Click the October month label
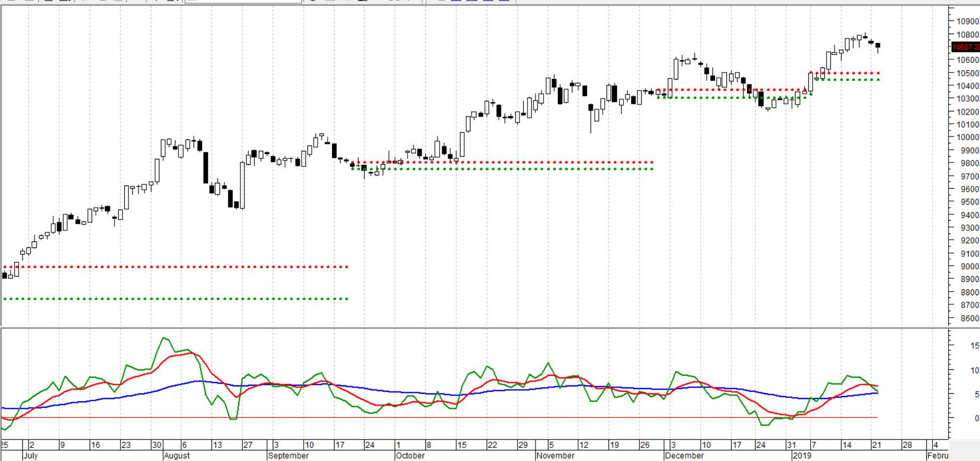The width and height of the screenshot is (980, 461). (410, 456)
